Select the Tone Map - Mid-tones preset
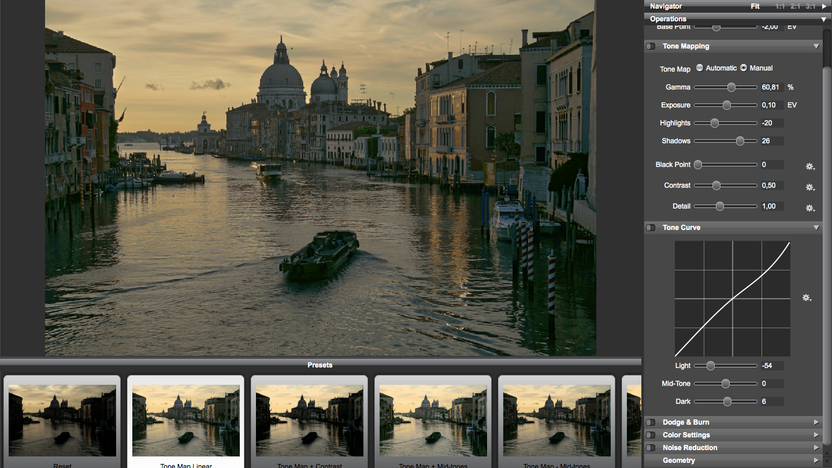This screenshot has width=832, height=468. [x=557, y=421]
